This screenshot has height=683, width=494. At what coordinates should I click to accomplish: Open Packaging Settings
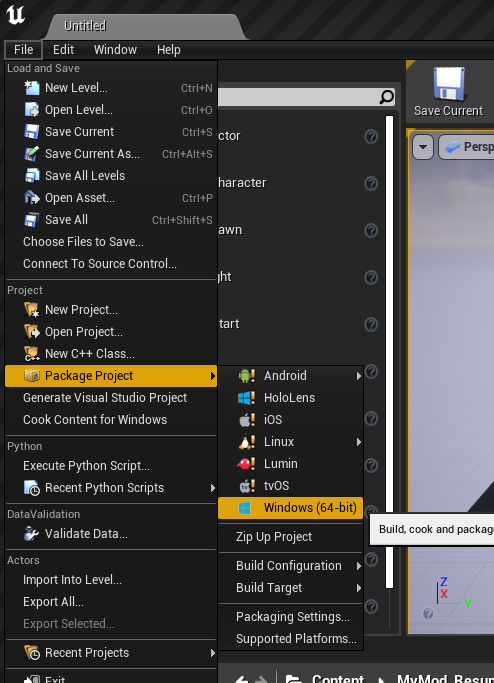pyautogui.click(x=291, y=616)
